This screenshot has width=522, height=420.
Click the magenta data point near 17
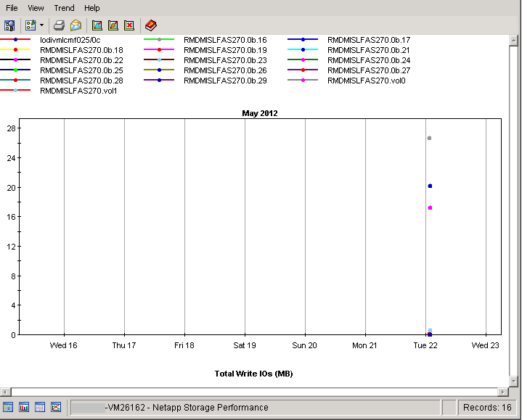point(430,208)
